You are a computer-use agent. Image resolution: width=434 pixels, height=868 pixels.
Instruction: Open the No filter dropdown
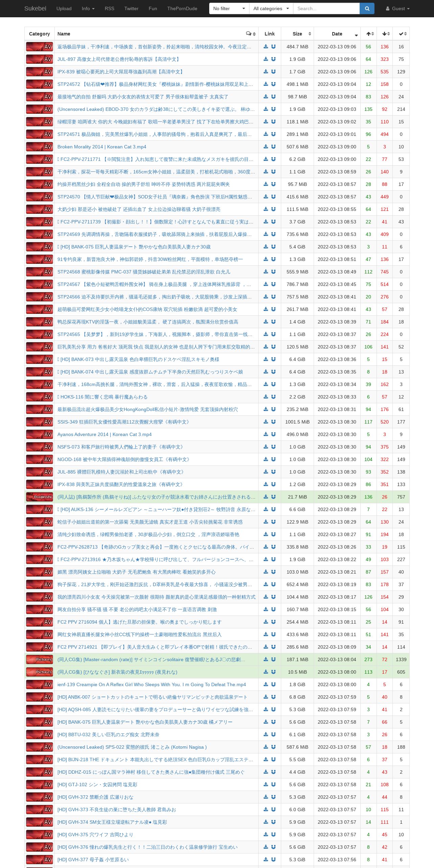[229, 8]
